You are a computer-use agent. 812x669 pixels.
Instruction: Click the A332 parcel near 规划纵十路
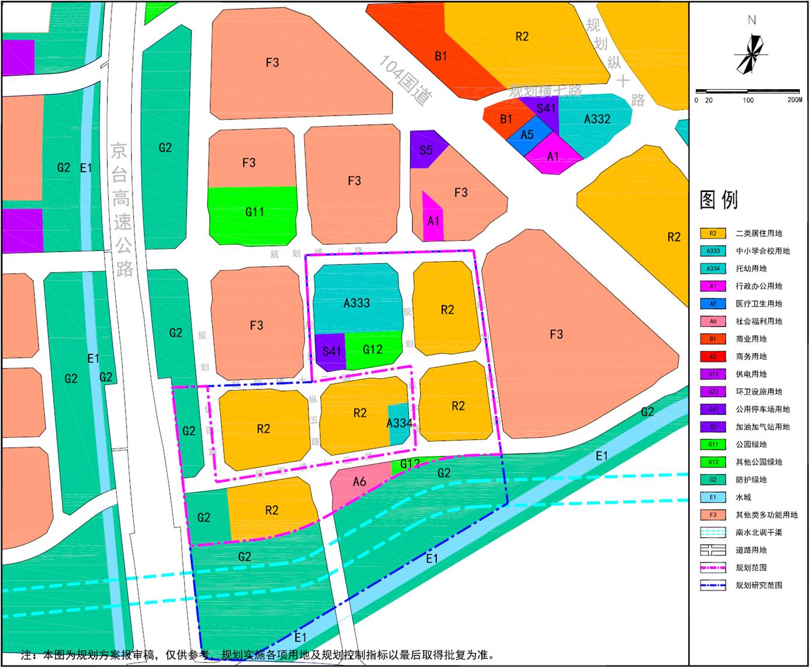point(596,119)
